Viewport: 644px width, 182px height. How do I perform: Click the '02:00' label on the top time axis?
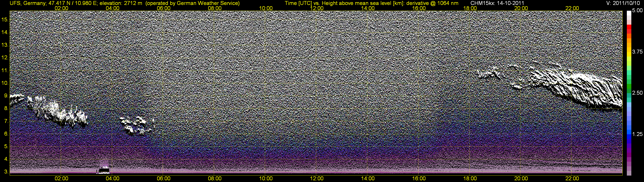(61, 8)
